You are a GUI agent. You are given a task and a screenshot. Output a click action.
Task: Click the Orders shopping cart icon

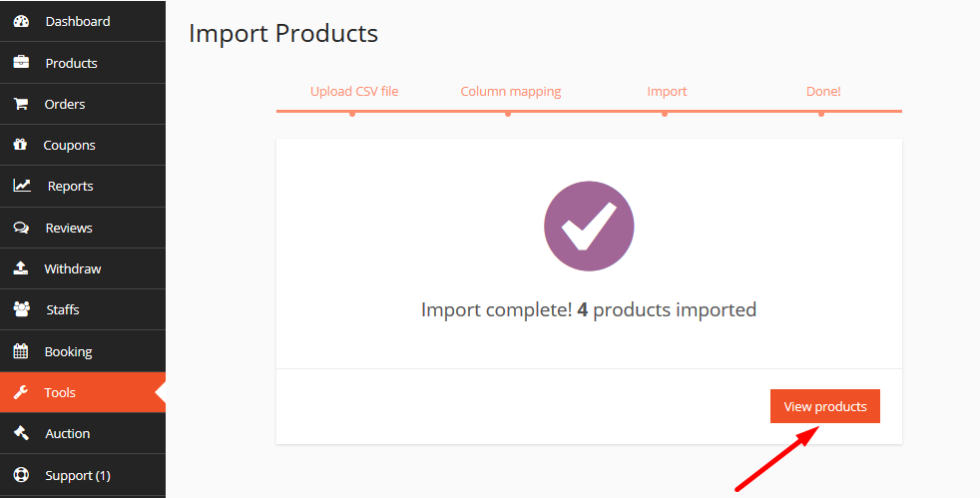point(21,104)
